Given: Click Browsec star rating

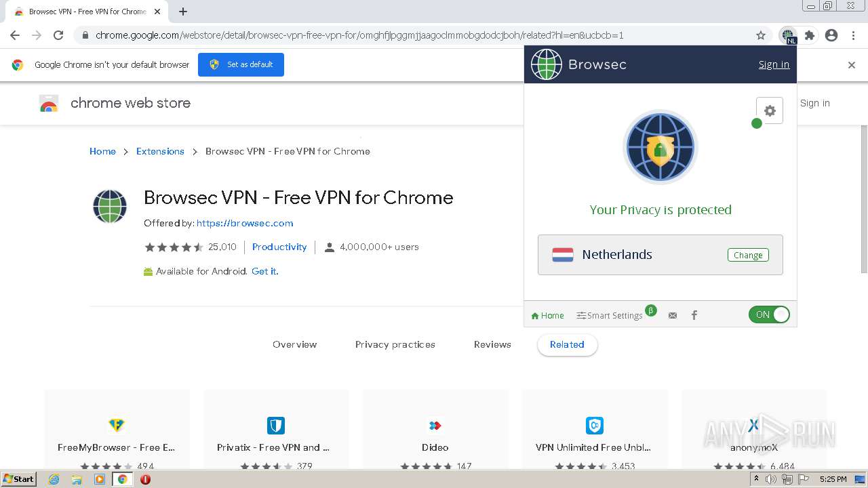Looking at the screenshot, I should (x=174, y=247).
